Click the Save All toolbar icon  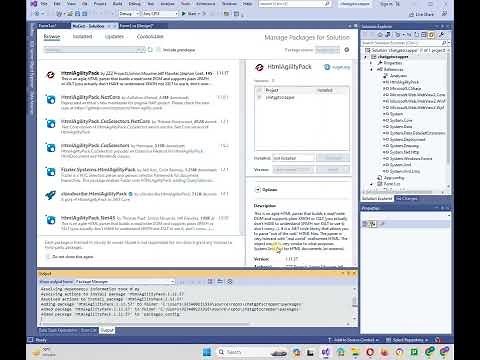tap(84, 14)
